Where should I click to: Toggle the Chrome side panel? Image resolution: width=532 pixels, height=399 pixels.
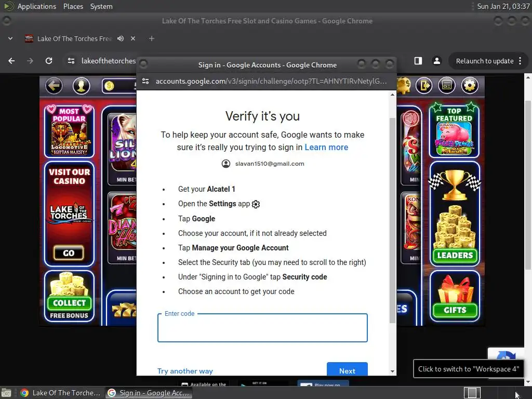[418, 61]
